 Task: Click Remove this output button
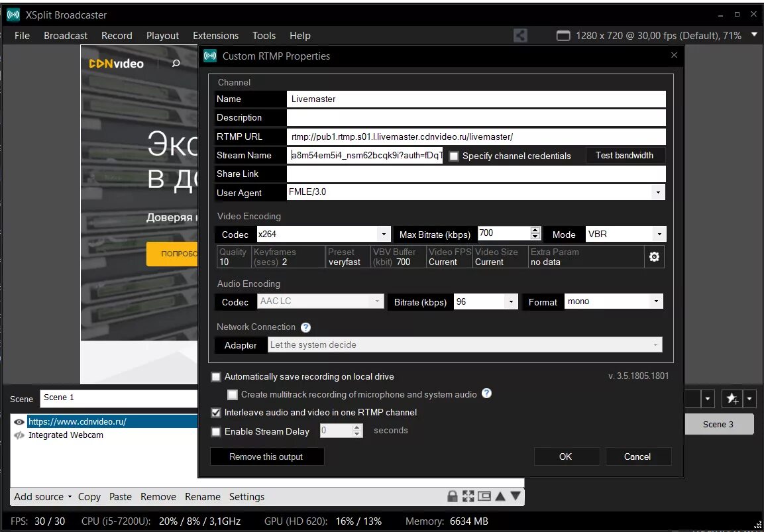click(x=266, y=456)
